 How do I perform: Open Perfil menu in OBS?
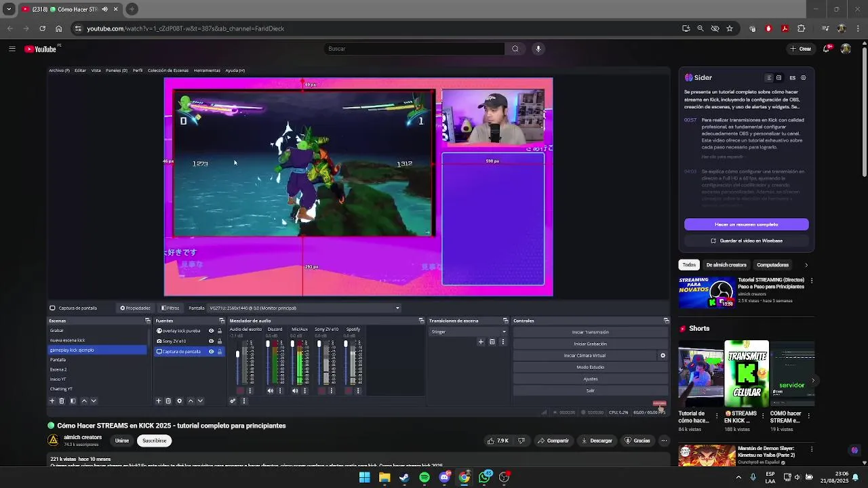coord(138,70)
